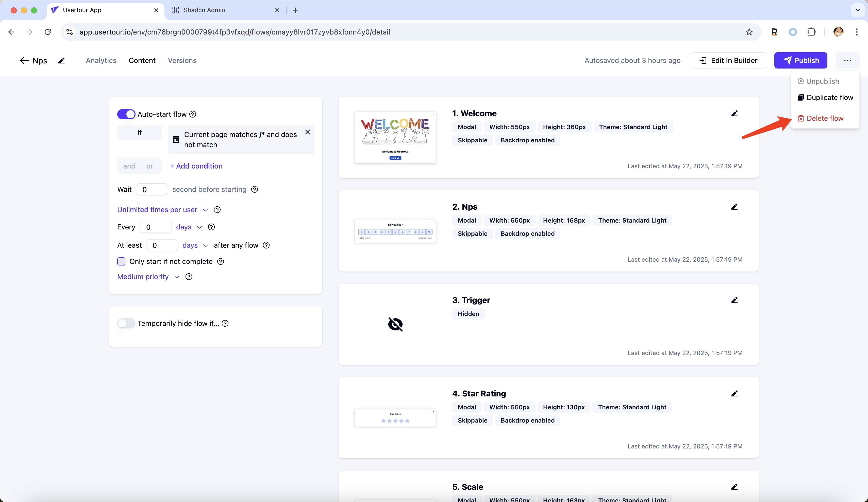Screen dimensions: 868x502
Task: Click the Wait seconds input field
Action: [x=152, y=190]
